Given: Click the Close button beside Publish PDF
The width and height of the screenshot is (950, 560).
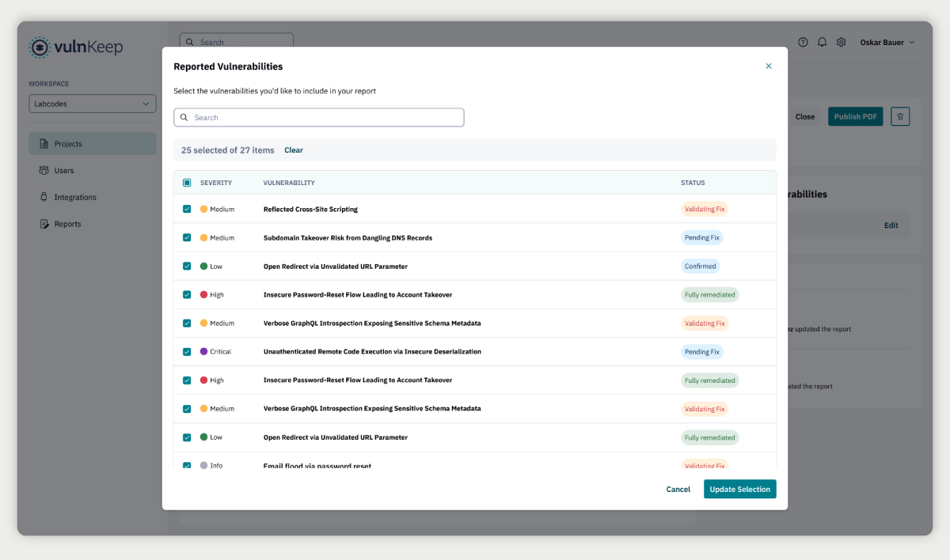Looking at the screenshot, I should pos(805,116).
